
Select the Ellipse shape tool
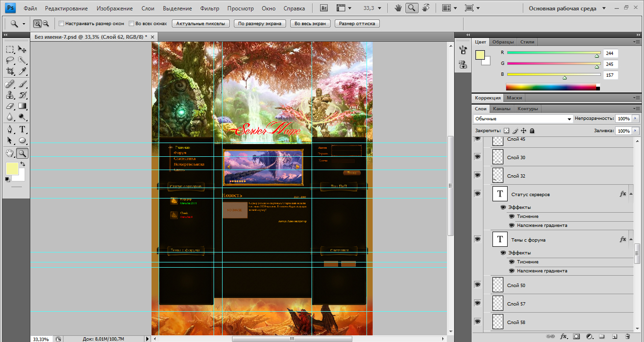click(22, 140)
